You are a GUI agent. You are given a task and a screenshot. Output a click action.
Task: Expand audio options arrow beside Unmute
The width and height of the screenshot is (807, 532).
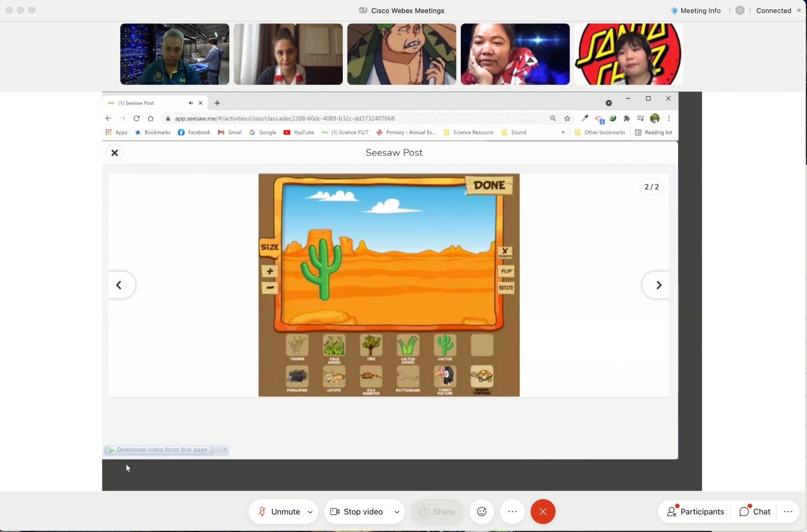[310, 512]
